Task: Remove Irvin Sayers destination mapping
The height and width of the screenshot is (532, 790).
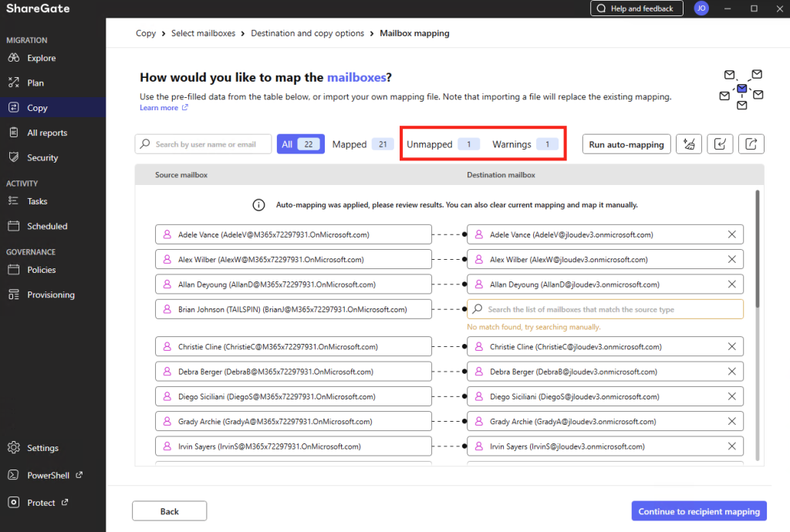Action: click(731, 446)
